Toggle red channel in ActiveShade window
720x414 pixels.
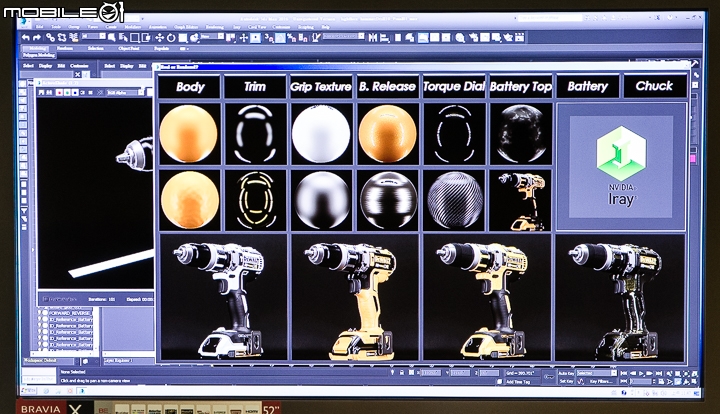tap(59, 92)
